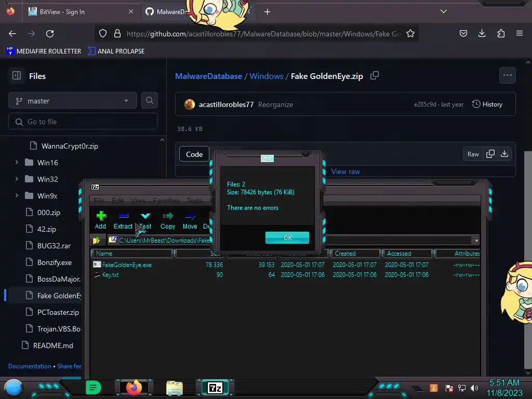
Task: Select FakeGoldenEye.exe in the archive list
Action: [x=127, y=264]
